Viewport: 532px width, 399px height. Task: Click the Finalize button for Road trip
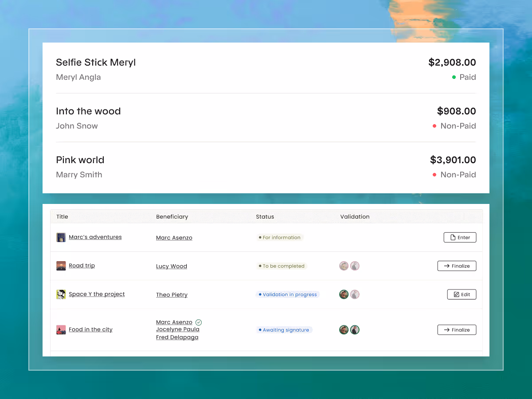(x=457, y=266)
